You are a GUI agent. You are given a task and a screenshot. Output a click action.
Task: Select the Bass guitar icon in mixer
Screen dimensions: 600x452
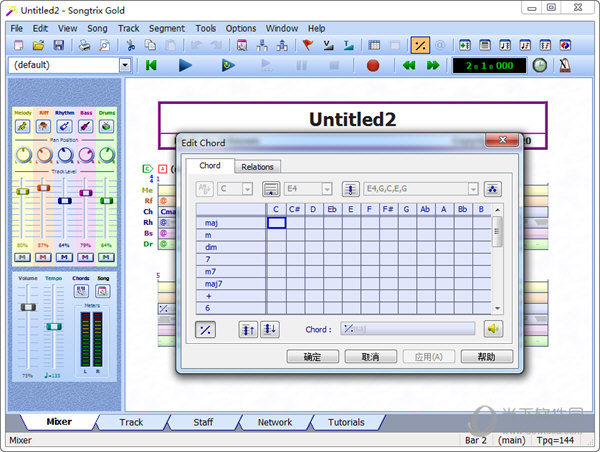[85, 126]
